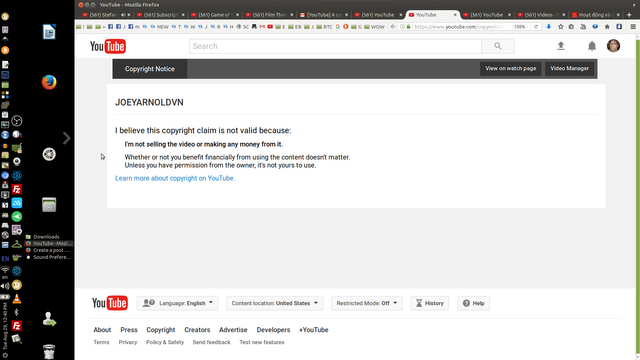Launch Firefox from the desktop icon
640x360 pixels.
(x=49, y=82)
